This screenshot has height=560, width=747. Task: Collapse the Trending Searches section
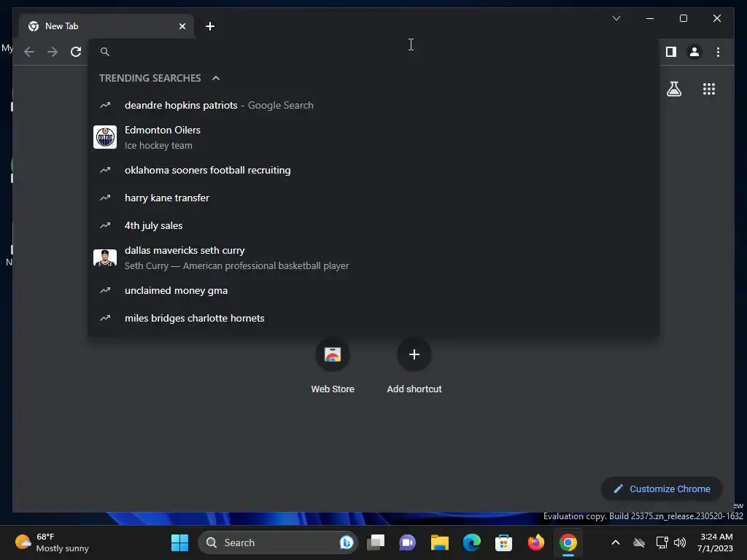coord(216,78)
